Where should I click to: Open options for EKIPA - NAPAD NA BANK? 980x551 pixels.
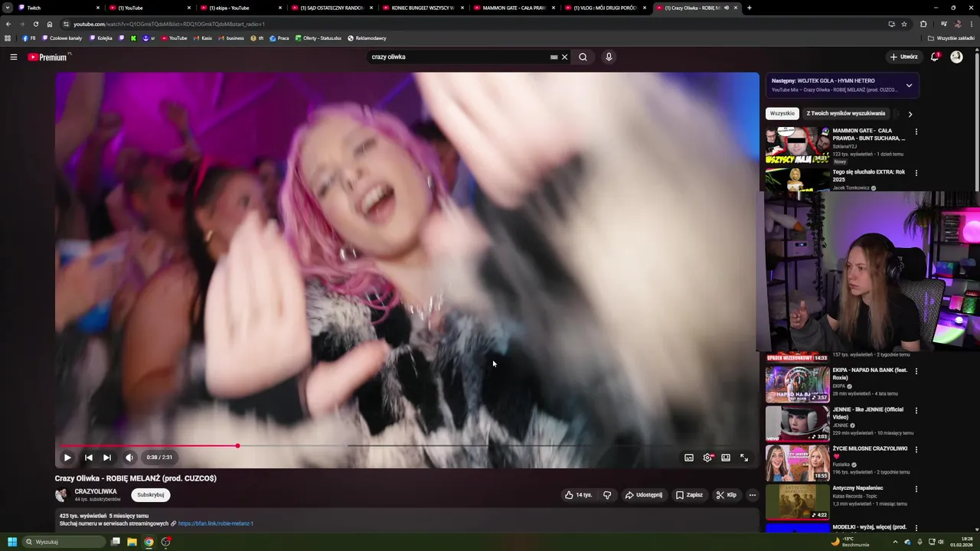click(x=916, y=371)
